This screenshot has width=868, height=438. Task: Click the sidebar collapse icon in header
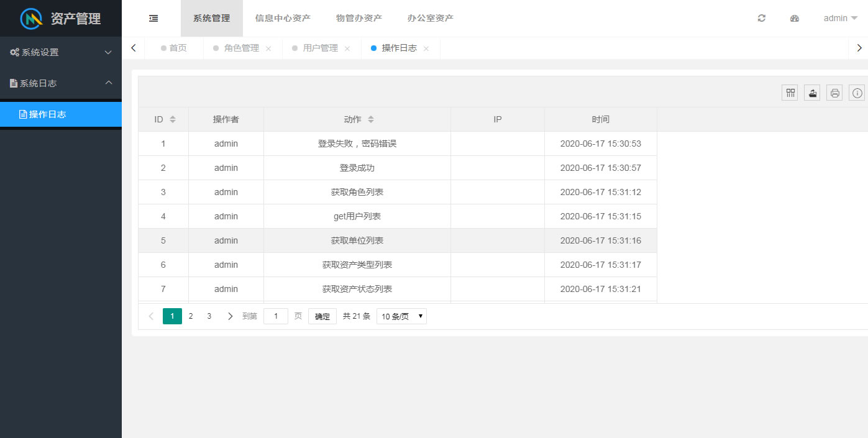[x=153, y=19]
